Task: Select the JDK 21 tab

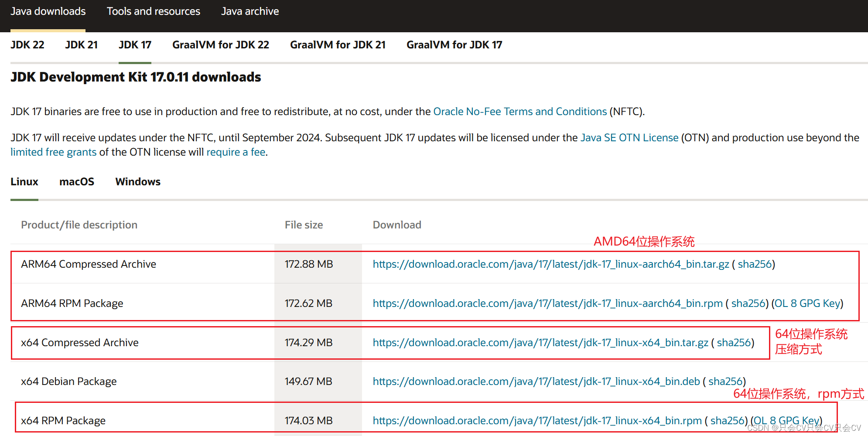Action: [x=82, y=45]
